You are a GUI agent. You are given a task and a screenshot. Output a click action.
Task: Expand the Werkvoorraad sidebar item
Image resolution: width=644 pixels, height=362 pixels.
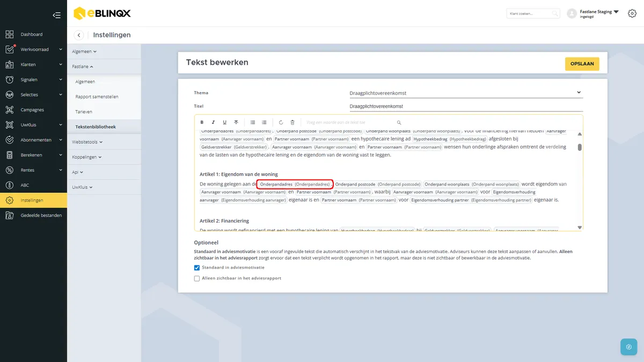[x=33, y=49]
